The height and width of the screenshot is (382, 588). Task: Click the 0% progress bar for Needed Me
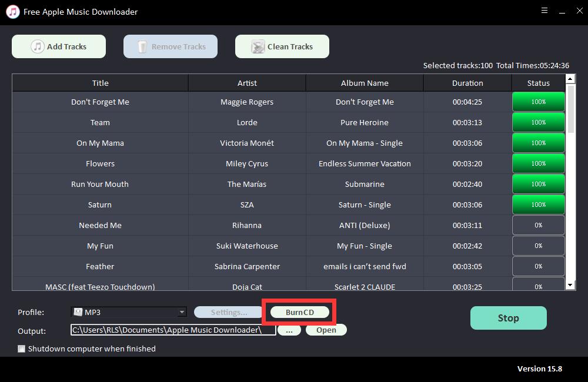(539, 225)
